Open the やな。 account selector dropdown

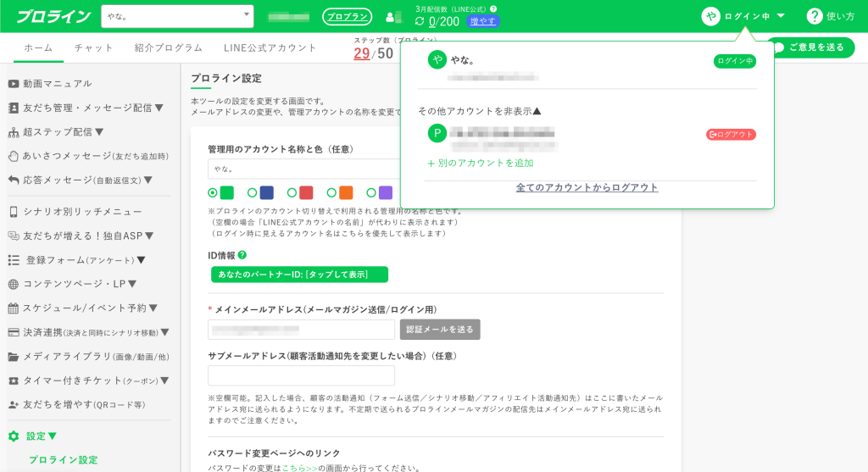click(x=177, y=16)
